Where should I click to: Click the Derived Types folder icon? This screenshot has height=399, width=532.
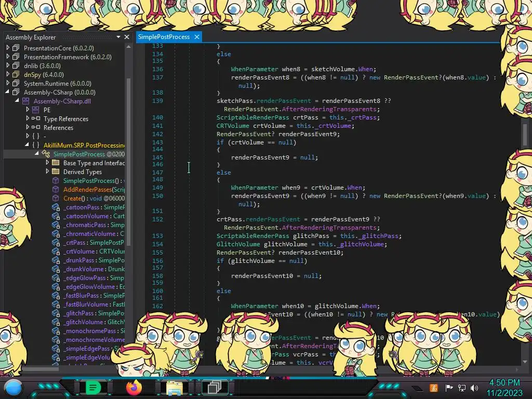tap(56, 171)
